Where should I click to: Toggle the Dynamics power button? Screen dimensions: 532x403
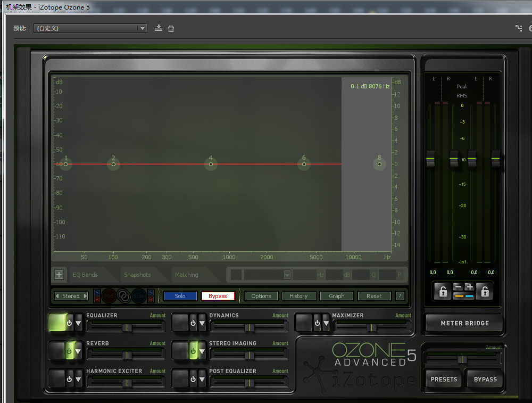click(193, 323)
